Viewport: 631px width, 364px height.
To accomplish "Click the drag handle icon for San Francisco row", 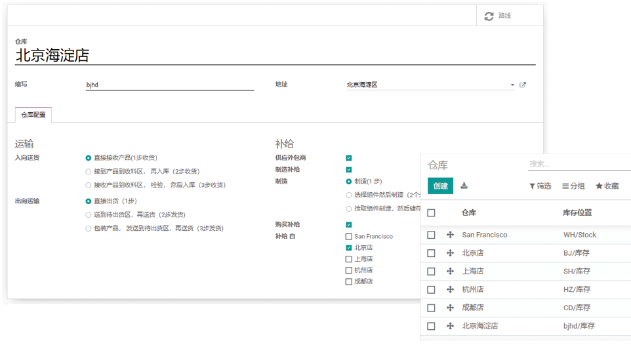I will coord(450,235).
